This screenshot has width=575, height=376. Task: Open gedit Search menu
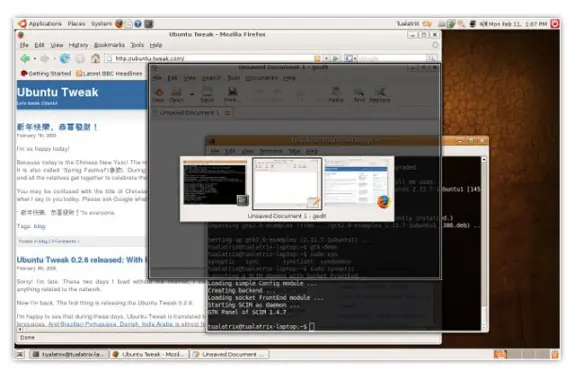(x=211, y=78)
